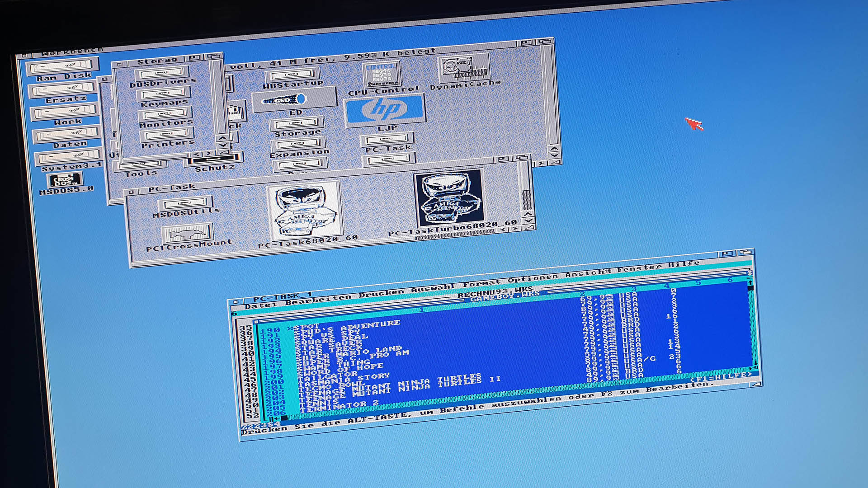Select the SWORD OF HOPE row
868x488 pixels.
(340, 369)
